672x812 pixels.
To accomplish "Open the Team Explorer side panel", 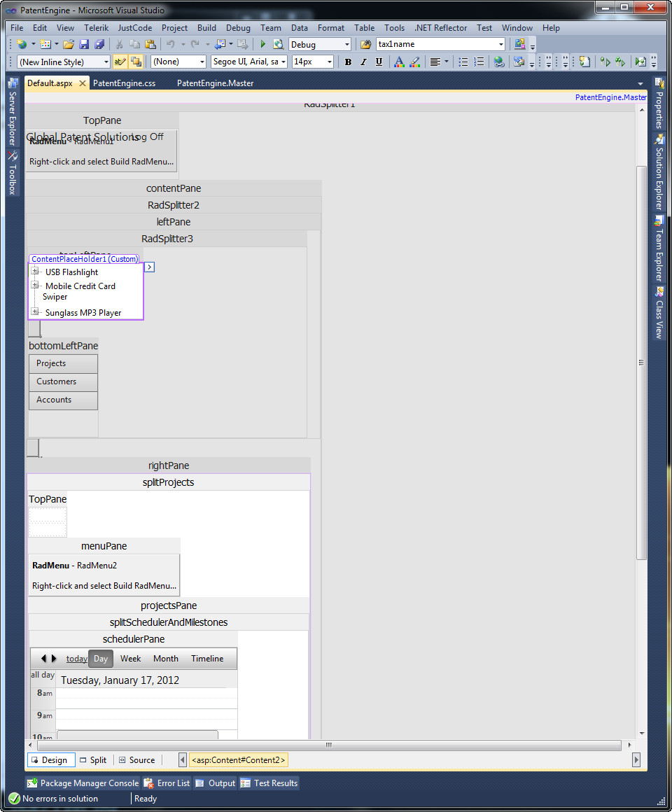I will 659,249.
